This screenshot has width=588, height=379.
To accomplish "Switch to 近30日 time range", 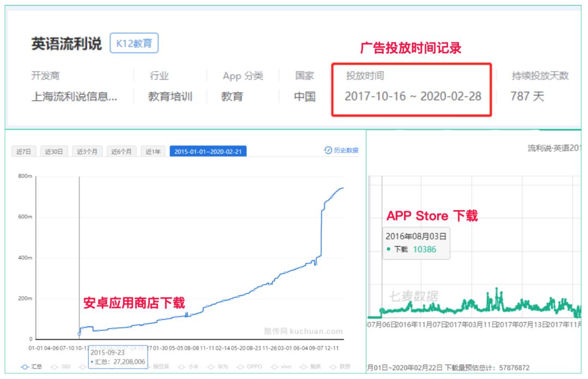I will [54, 151].
